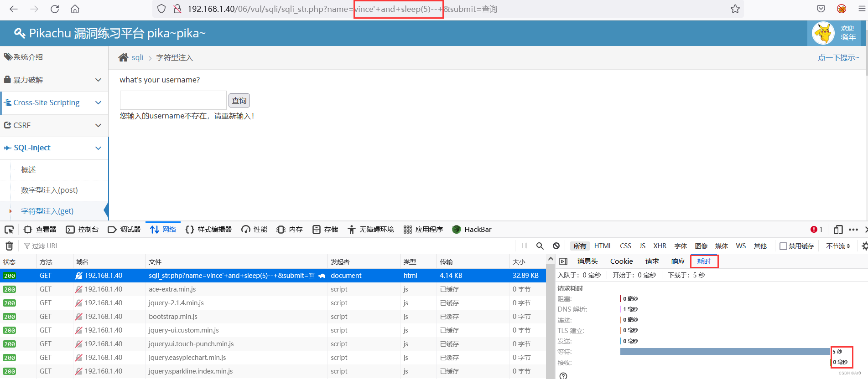This screenshot has width=868, height=379.
Task: Open 系统介绍 in the sidebar
Action: point(54,57)
